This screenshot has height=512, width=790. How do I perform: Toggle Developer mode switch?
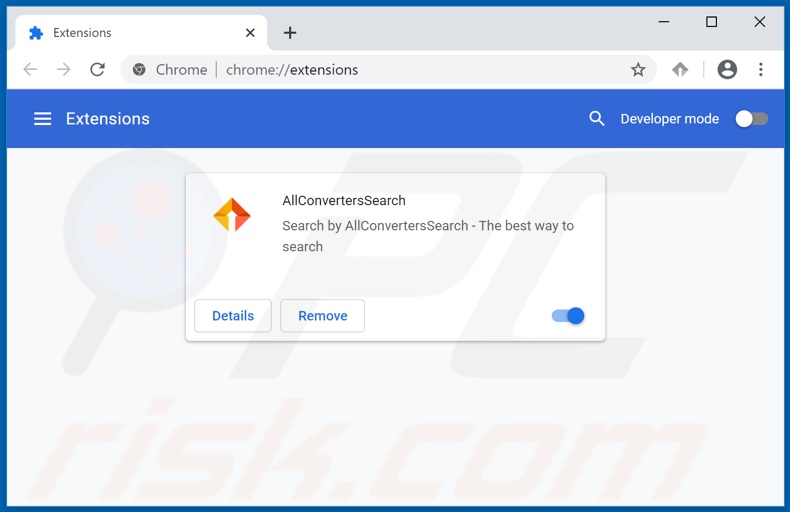(751, 119)
